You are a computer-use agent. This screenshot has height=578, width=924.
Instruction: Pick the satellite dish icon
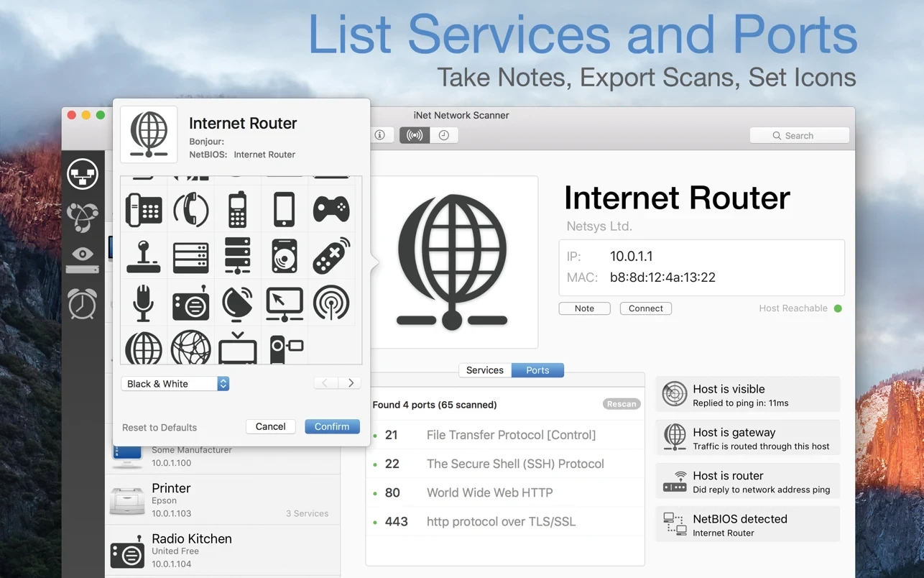[237, 303]
